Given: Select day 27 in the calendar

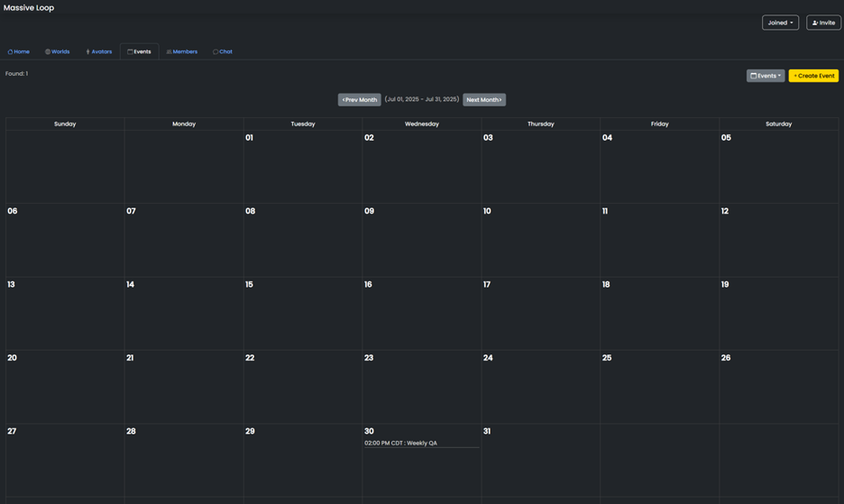Looking at the screenshot, I should click(x=65, y=461).
